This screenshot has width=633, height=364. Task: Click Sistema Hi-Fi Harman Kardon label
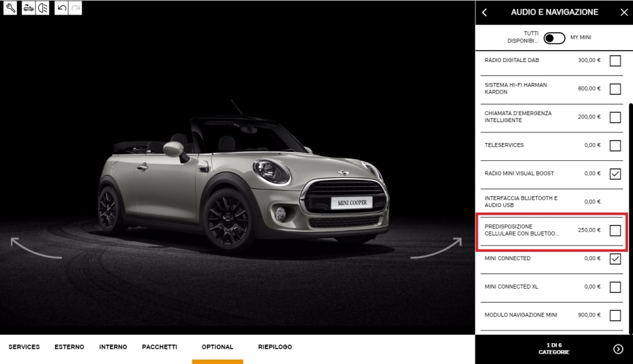[x=515, y=89]
